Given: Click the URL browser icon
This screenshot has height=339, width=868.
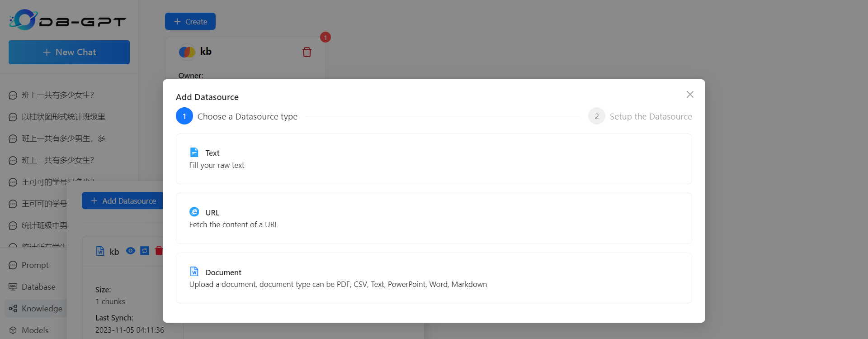Looking at the screenshot, I should pos(194,212).
